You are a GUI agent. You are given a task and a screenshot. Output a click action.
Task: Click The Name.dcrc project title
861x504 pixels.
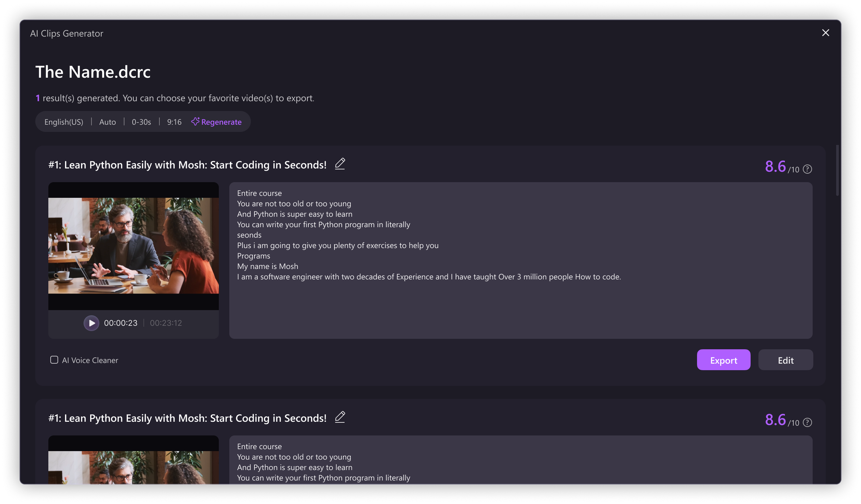(x=93, y=72)
